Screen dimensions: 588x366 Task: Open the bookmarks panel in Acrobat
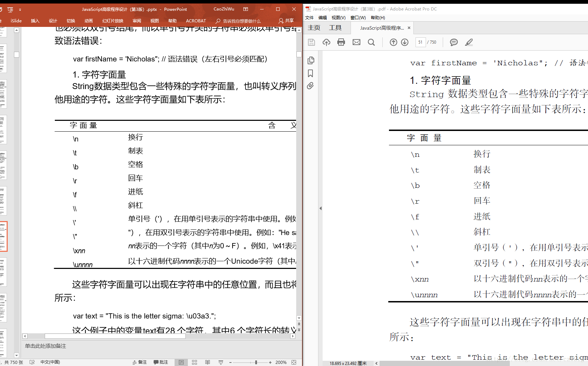pyautogui.click(x=310, y=73)
